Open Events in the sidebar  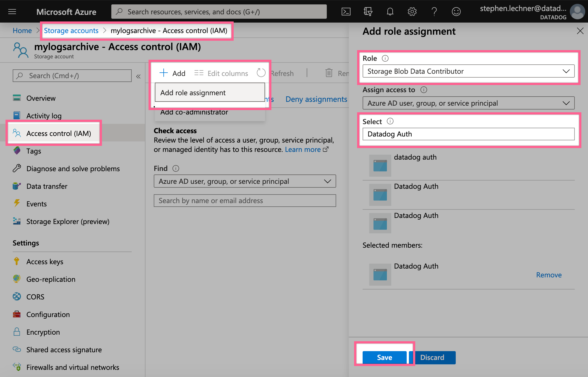[x=30, y=204]
